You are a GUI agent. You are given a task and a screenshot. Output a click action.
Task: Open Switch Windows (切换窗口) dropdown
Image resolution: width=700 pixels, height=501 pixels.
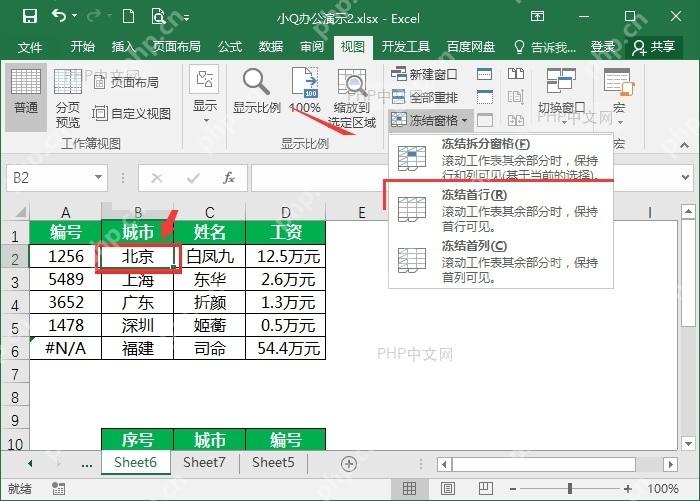(x=562, y=96)
